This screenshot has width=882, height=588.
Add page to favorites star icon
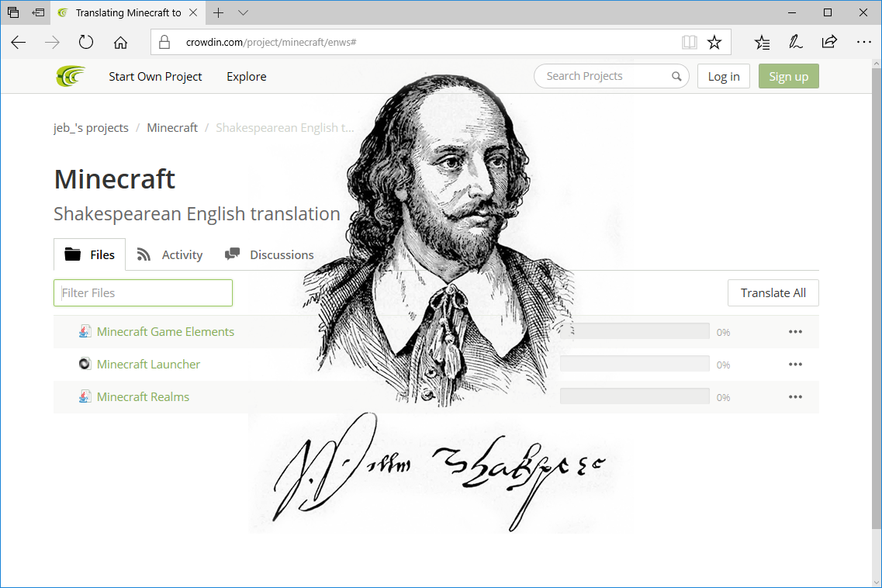pyautogui.click(x=714, y=43)
